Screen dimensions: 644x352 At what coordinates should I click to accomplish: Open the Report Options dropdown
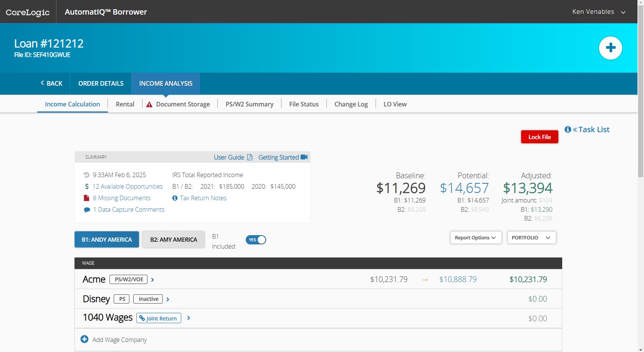click(x=475, y=237)
